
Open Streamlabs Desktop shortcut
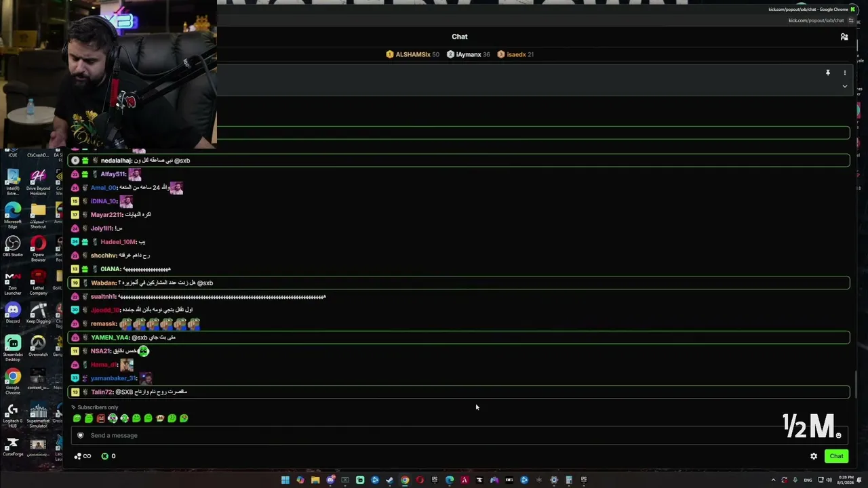tap(13, 348)
